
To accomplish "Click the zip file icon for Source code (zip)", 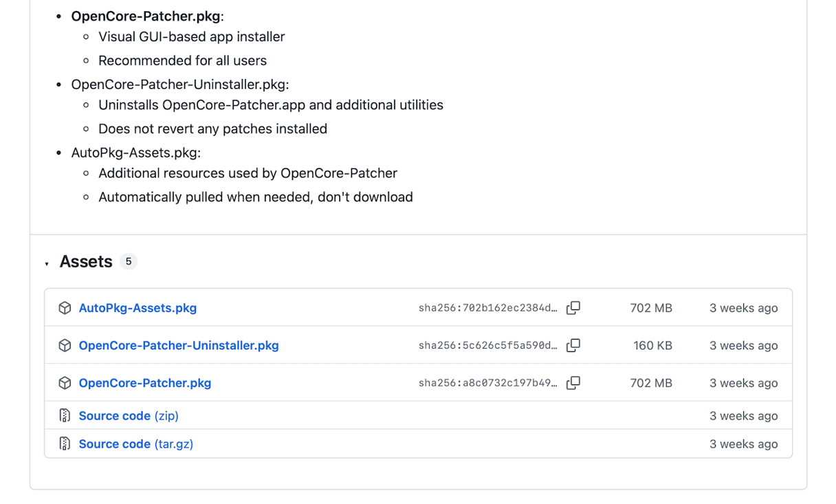I will click(x=65, y=415).
